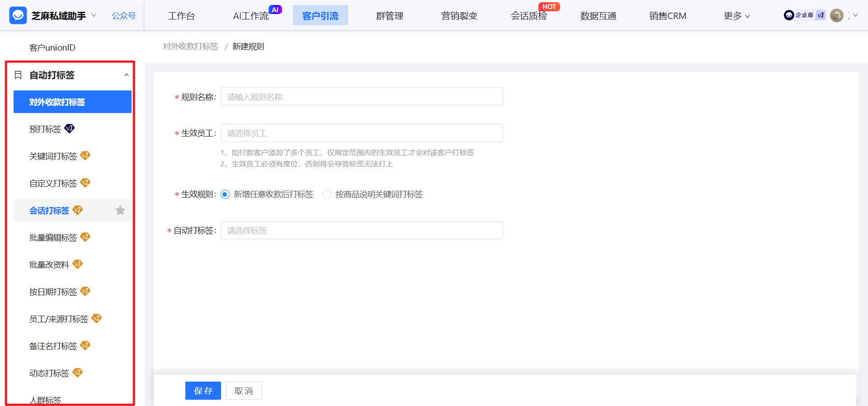The width and height of the screenshot is (868, 406).
Task: Open the 营销裂变 tab
Action: (459, 16)
